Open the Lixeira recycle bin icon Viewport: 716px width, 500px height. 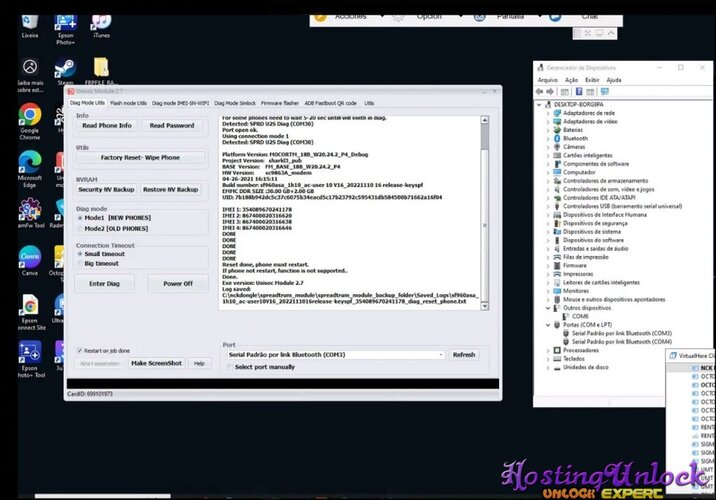click(x=30, y=26)
